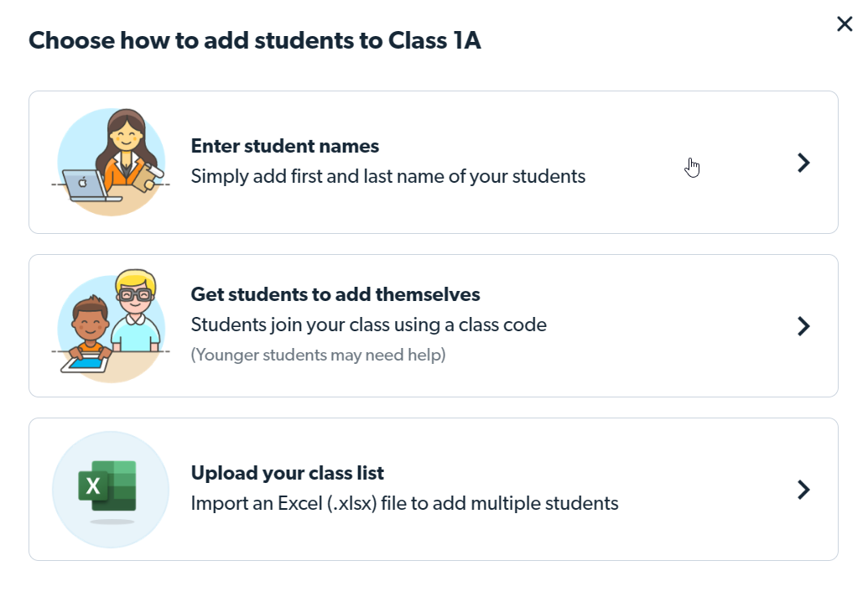Select the "Enter student names" title

285,146
